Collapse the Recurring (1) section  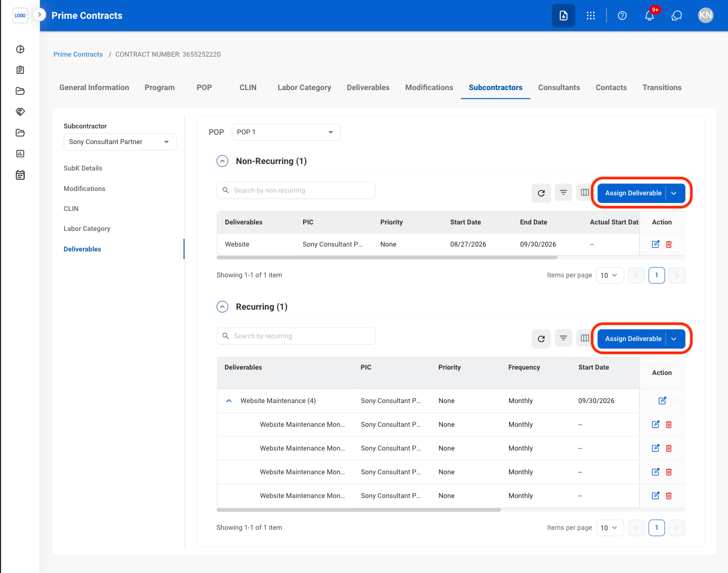pyautogui.click(x=222, y=307)
